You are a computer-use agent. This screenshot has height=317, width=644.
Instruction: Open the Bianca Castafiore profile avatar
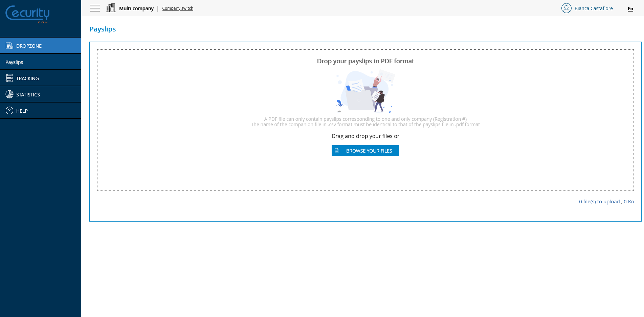[566, 8]
